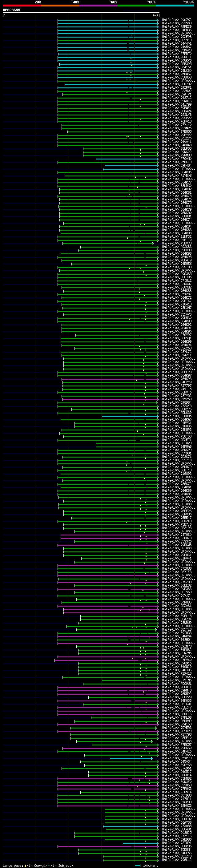Click the UniRef100_A5B3R5 label
This screenshot has width=197, height=868.
click(177, 64)
